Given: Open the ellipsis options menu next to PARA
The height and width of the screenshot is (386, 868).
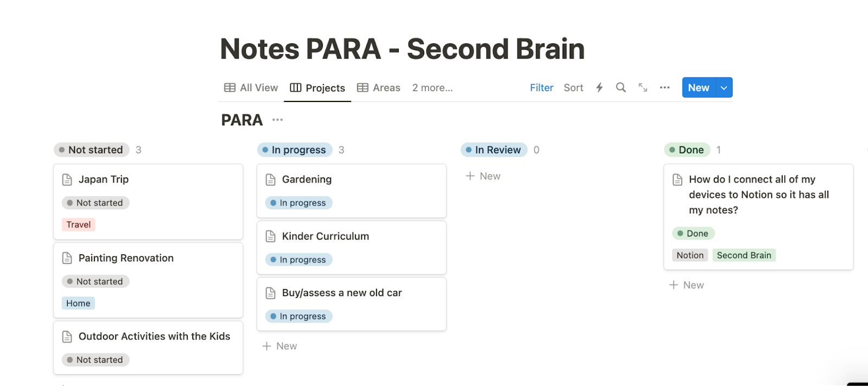Looking at the screenshot, I should 277,119.
